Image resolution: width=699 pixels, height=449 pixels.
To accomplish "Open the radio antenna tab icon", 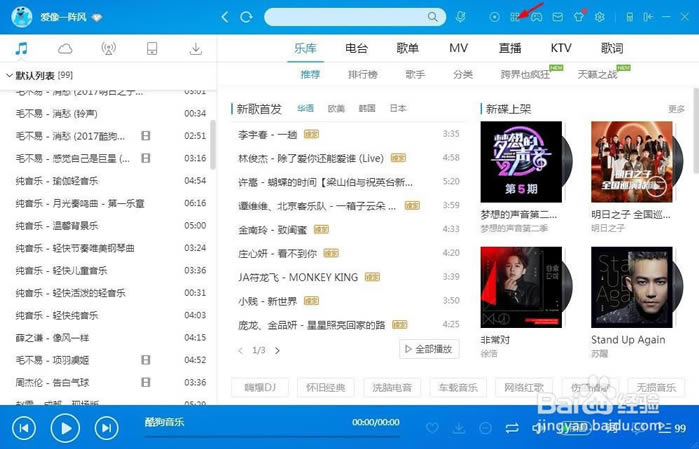I will [x=108, y=48].
